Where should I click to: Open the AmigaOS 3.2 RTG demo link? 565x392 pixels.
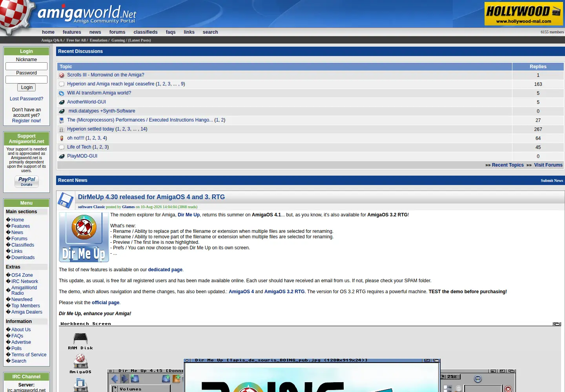coord(284,292)
